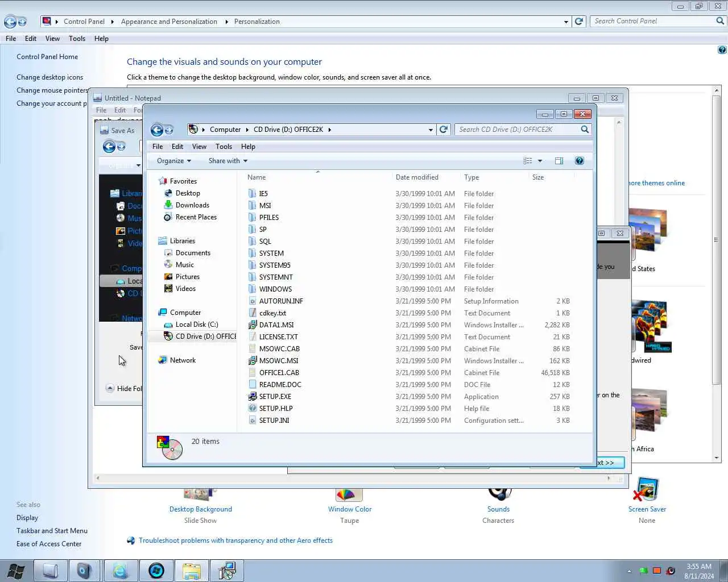Select cdkey.txt text document
This screenshot has width=728, height=582.
coord(272,313)
